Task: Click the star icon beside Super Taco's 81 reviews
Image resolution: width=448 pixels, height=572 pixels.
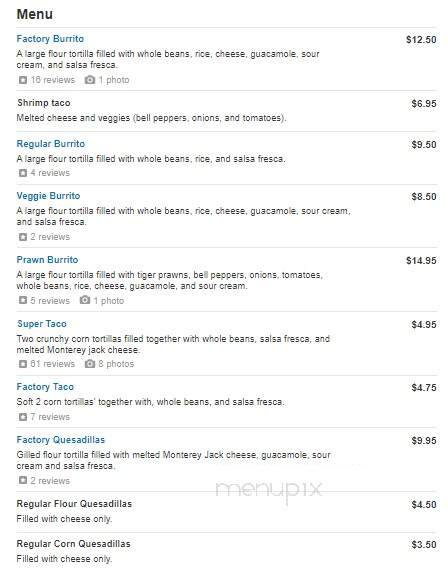Action: (23, 364)
